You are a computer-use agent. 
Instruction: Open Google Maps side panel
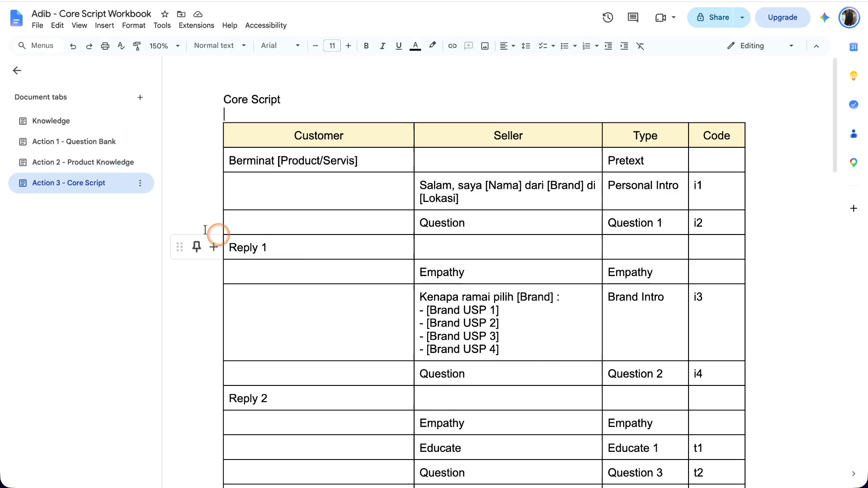click(x=854, y=162)
